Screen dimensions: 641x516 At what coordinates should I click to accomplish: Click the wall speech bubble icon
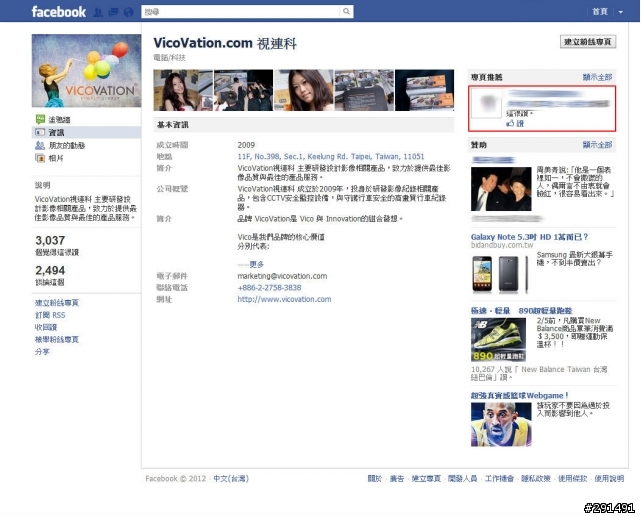coord(40,119)
